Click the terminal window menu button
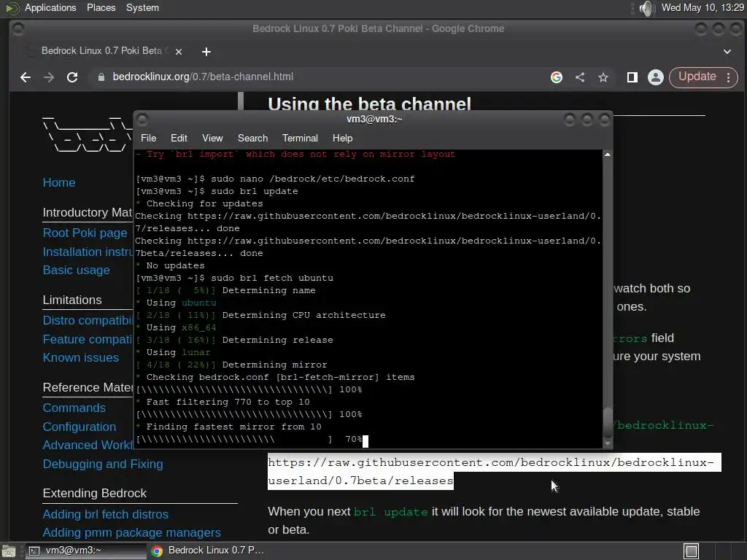Screen dimensions: 747x560 [x=142, y=119]
